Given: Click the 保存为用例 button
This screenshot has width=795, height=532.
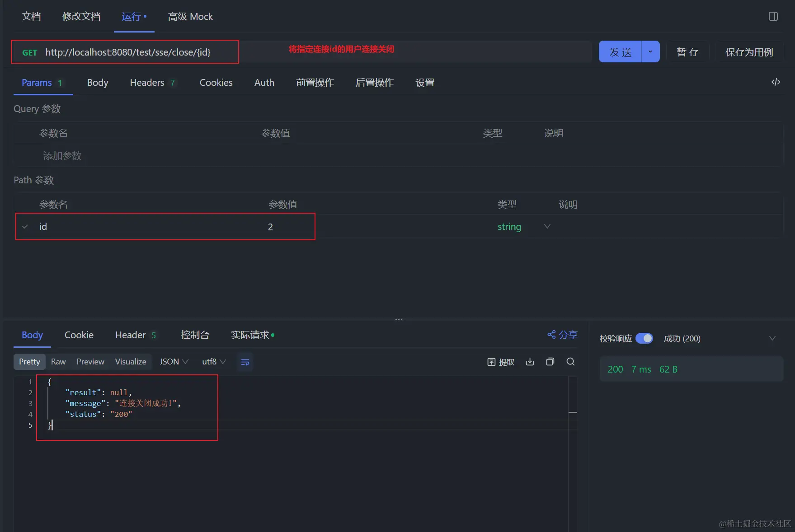Looking at the screenshot, I should click(x=749, y=52).
